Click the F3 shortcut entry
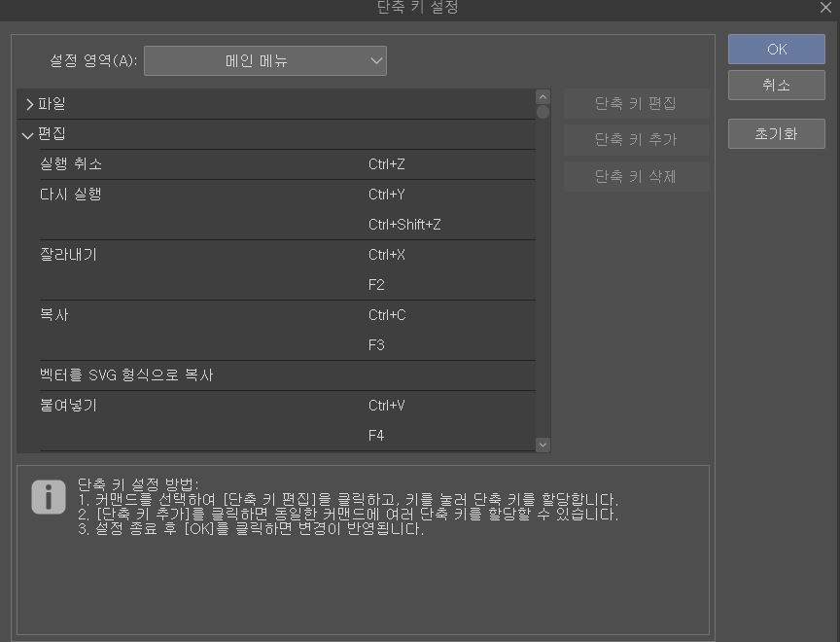This screenshot has width=840, height=642. [x=376, y=345]
